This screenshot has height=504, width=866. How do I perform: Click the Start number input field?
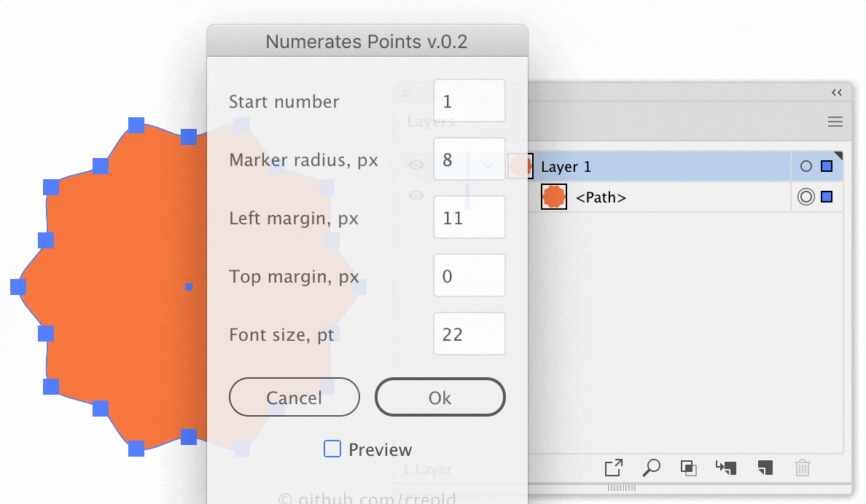pyautogui.click(x=469, y=101)
